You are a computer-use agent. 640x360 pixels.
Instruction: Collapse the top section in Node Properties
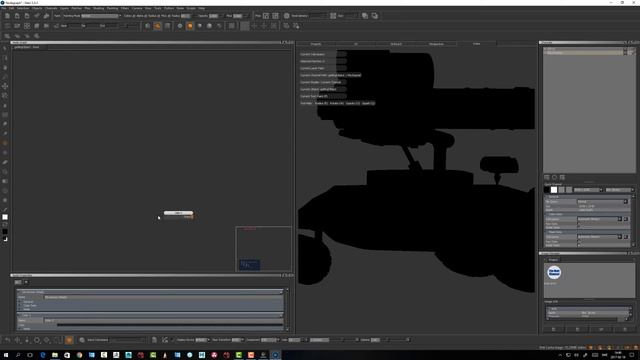(x=19, y=292)
